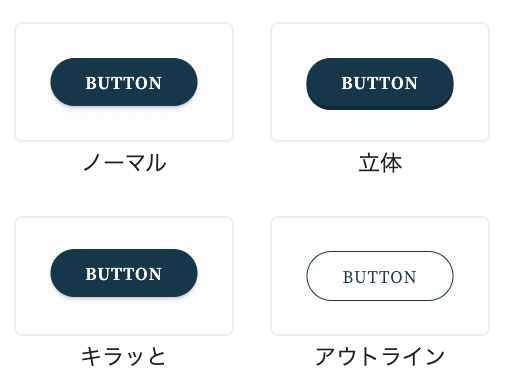Choose the 立体 button style card
Image resolution: width=506 pixels, height=382 pixels.
pyautogui.click(x=380, y=82)
